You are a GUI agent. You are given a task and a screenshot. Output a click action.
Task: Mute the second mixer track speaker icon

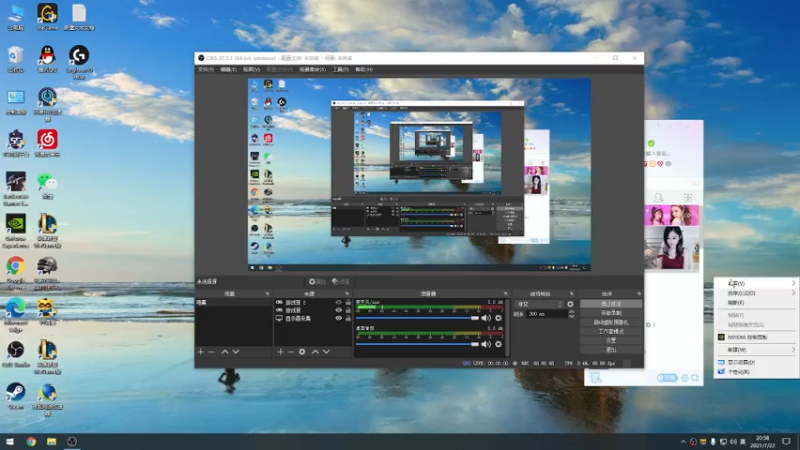pyautogui.click(x=486, y=344)
